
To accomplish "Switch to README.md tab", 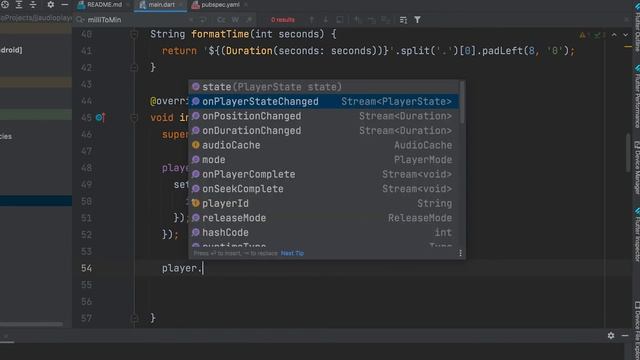I will [100, 5].
